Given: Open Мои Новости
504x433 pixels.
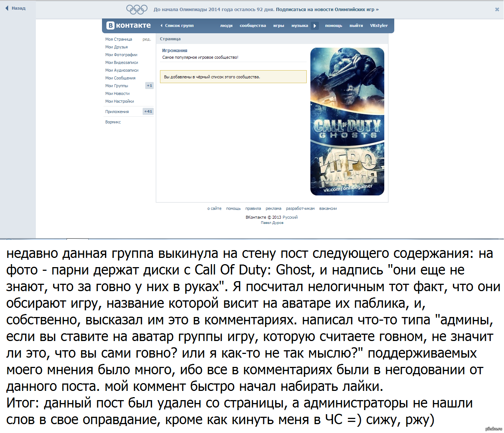Looking at the screenshot, I should [118, 93].
